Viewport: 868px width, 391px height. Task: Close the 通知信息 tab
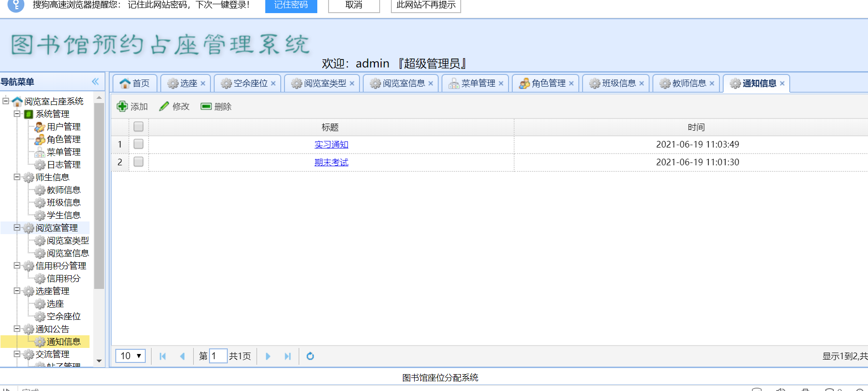click(782, 83)
